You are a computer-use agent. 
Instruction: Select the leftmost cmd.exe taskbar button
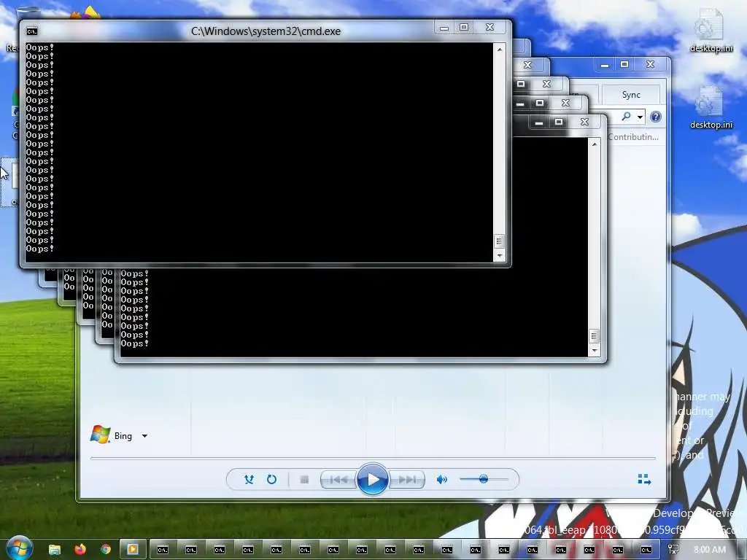click(163, 550)
